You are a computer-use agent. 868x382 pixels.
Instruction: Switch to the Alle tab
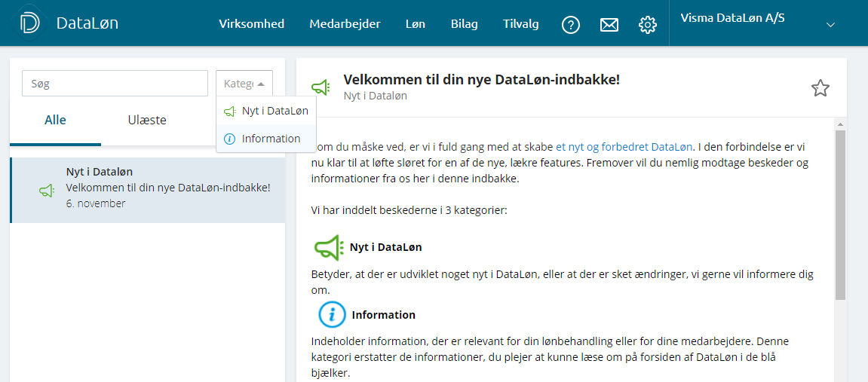(55, 120)
